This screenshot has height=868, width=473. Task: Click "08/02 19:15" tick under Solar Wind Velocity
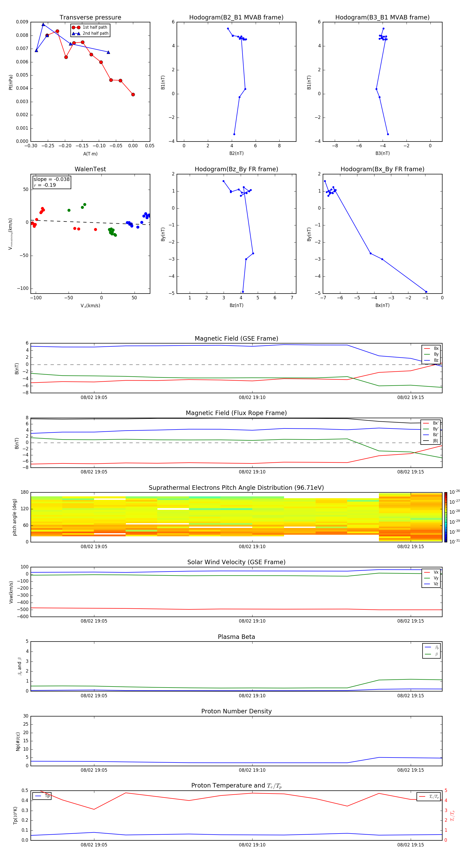point(410,621)
